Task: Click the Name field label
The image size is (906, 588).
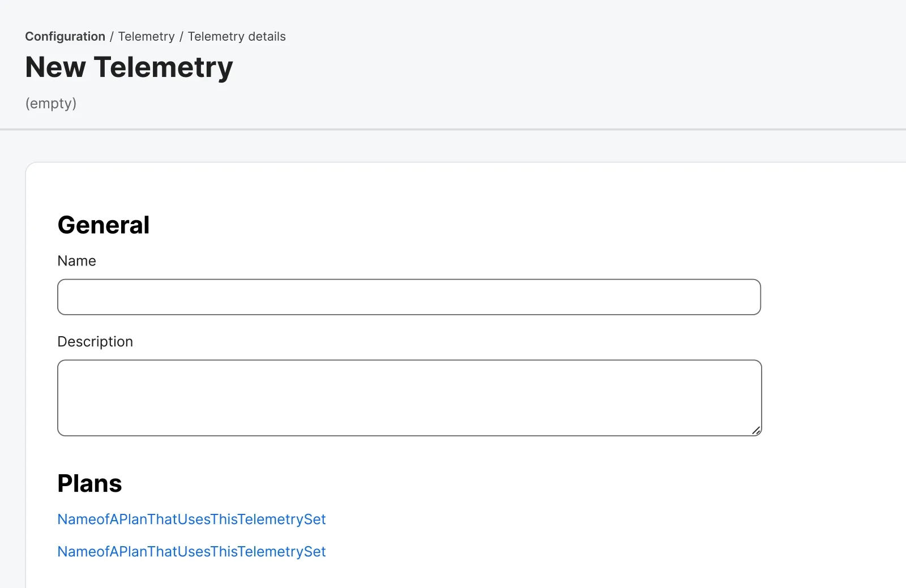Action: coord(77,261)
